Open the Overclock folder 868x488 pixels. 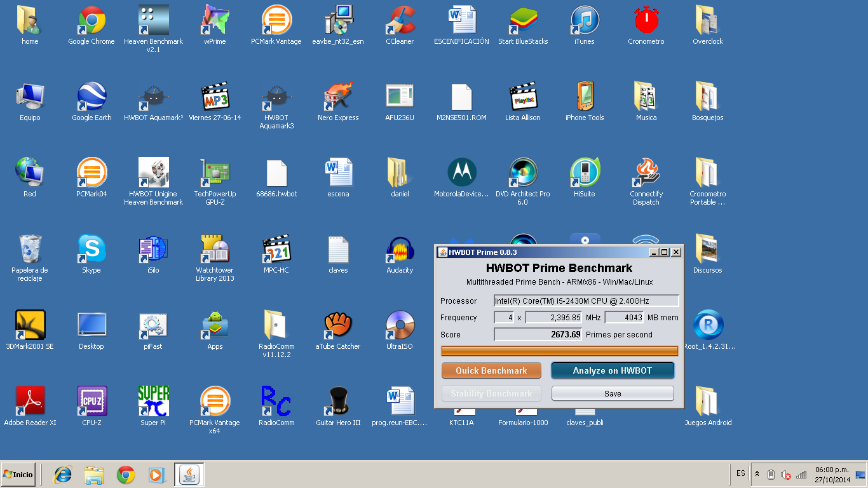tap(708, 25)
